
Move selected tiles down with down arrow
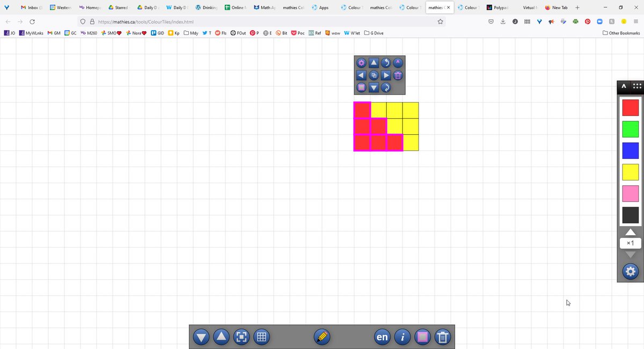374,87
